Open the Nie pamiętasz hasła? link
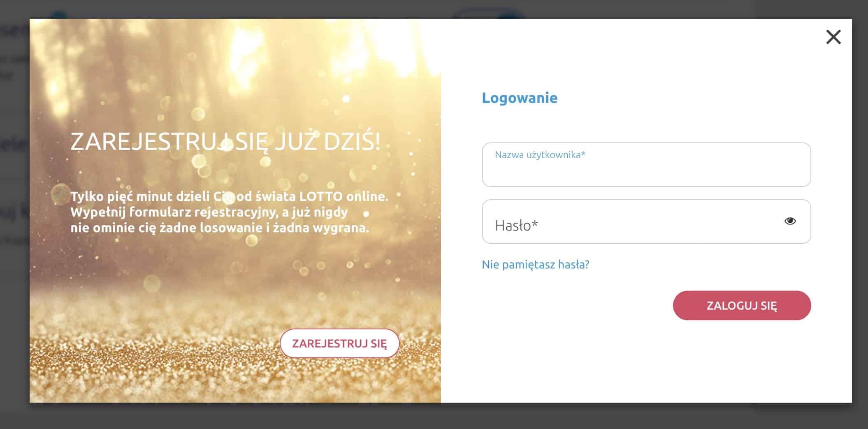The width and height of the screenshot is (868, 429). click(x=535, y=264)
